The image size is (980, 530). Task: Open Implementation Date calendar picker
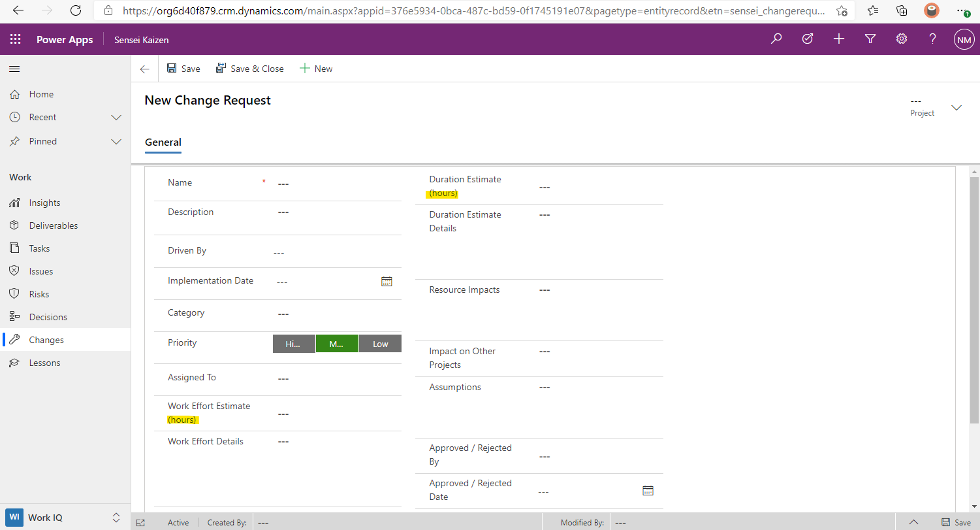coord(387,282)
